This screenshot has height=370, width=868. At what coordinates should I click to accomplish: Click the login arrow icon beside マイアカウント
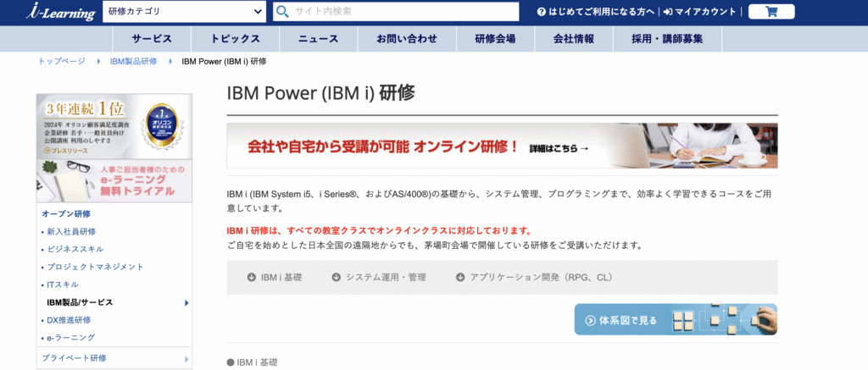click(668, 12)
